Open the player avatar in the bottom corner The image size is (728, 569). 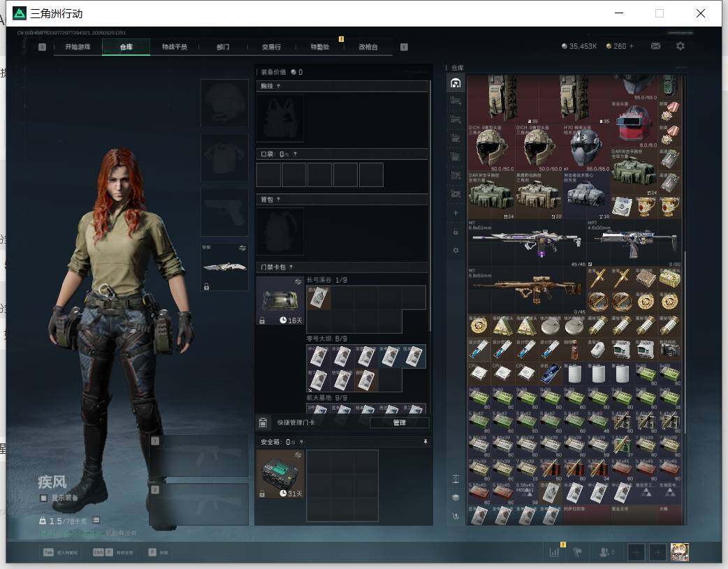tap(679, 552)
